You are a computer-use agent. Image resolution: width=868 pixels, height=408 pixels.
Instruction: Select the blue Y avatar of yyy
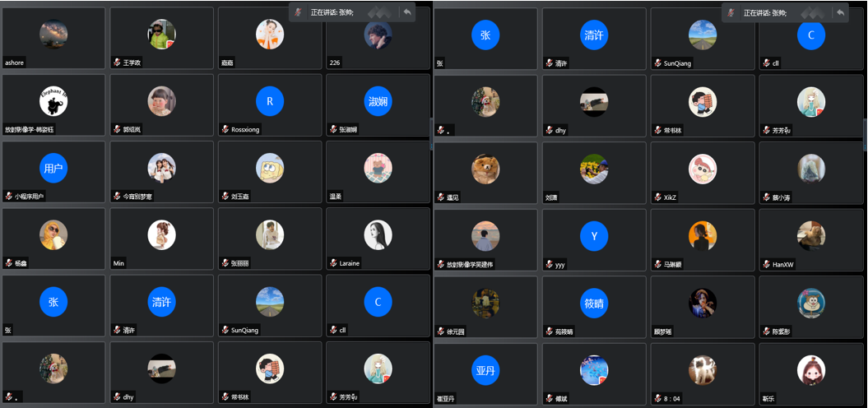click(594, 236)
